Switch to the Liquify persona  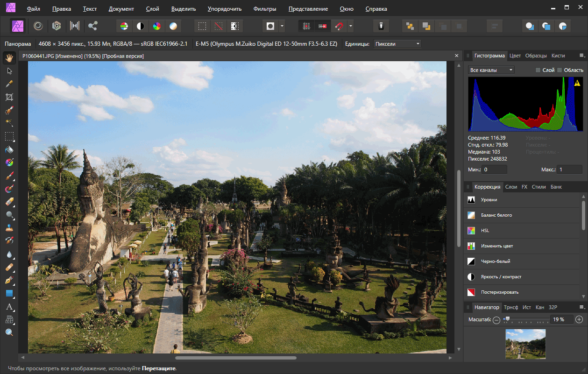[x=38, y=26]
